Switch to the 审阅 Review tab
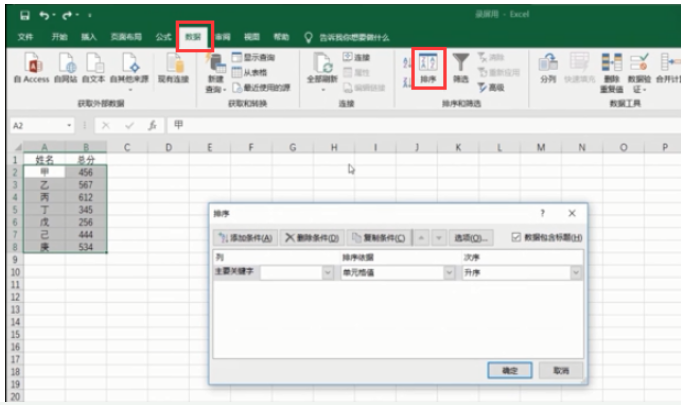This screenshot has width=681, height=405. tap(222, 37)
